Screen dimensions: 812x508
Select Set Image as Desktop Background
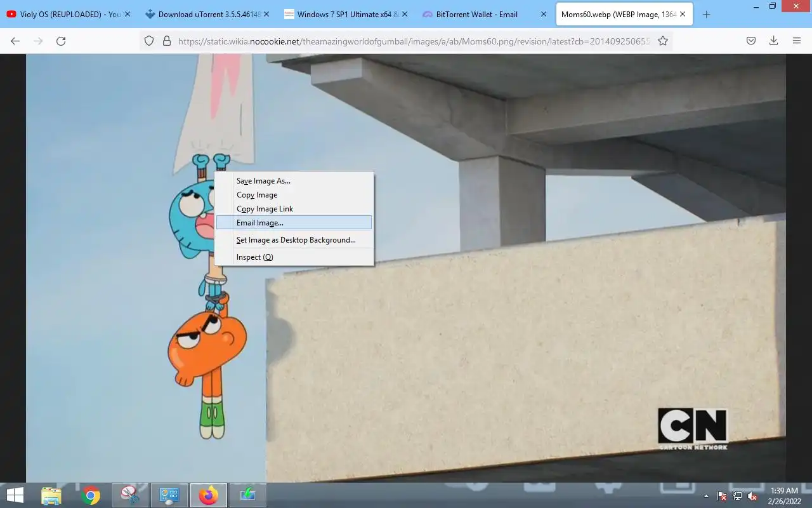(294, 240)
